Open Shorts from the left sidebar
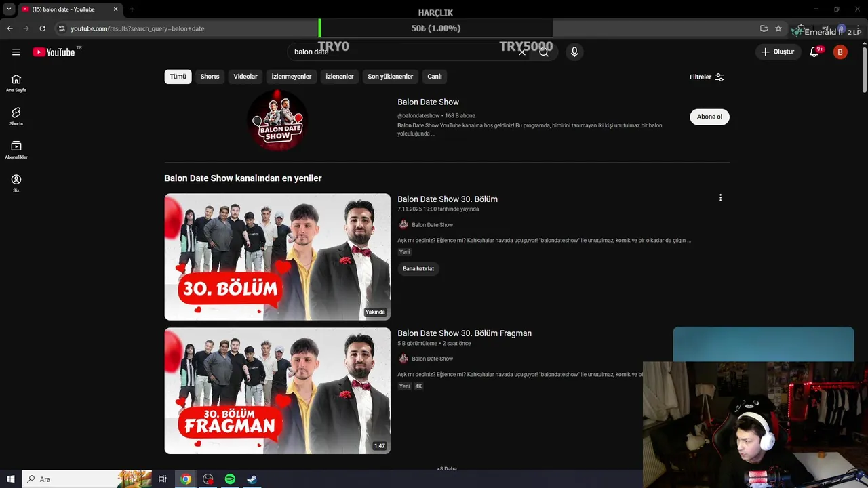This screenshot has height=488, width=868. pyautogui.click(x=16, y=117)
